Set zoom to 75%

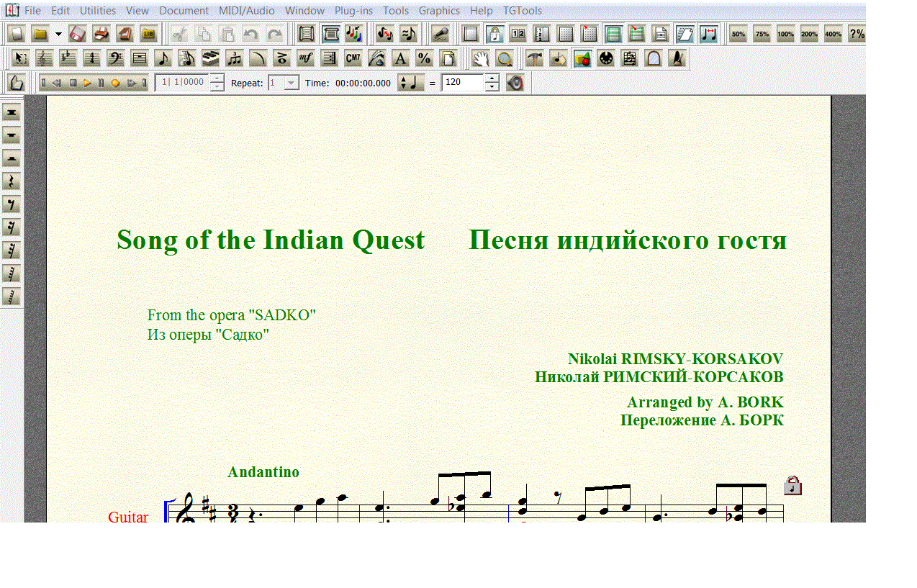(762, 34)
